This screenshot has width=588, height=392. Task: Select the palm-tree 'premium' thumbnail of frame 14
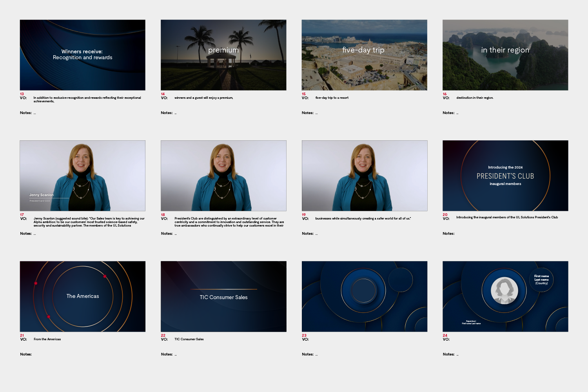pyautogui.click(x=223, y=55)
